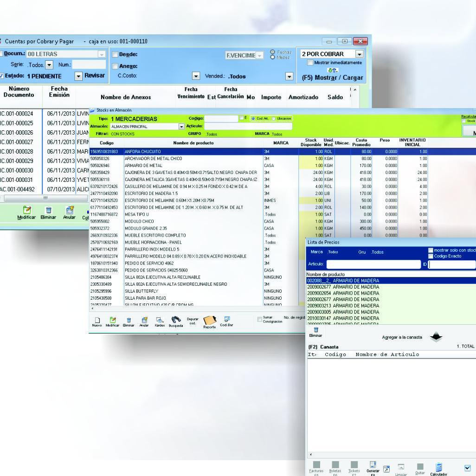Check mostrar solo con stock option
The height and width of the screenshot is (476, 476).
click(x=431, y=251)
